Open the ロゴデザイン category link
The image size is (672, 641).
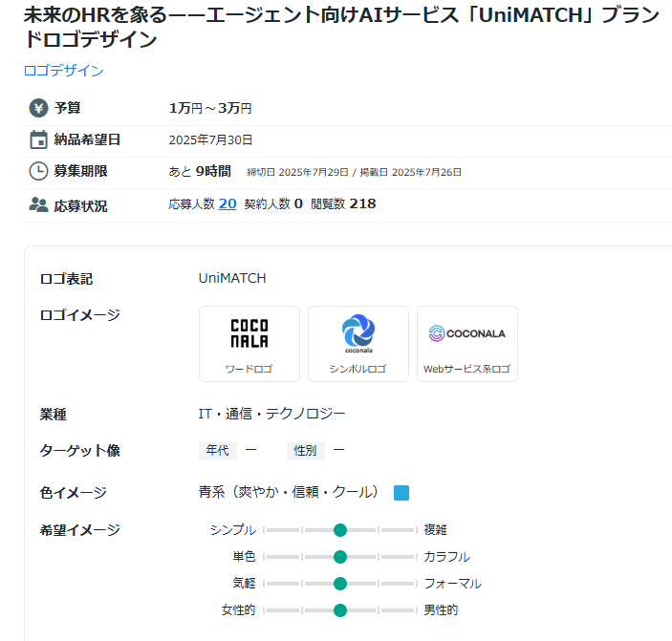click(64, 71)
